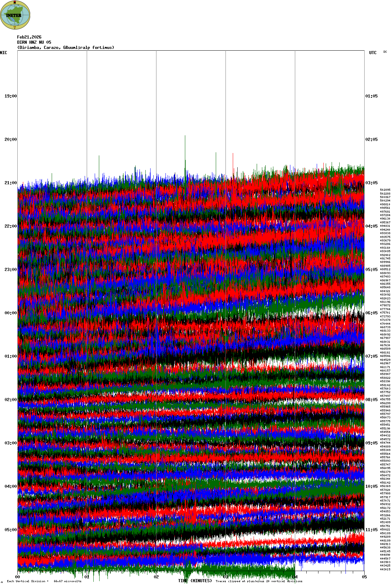The image size is (392, 586).
Task: Click the 05:00 local time marker
Action: [x=10, y=530]
